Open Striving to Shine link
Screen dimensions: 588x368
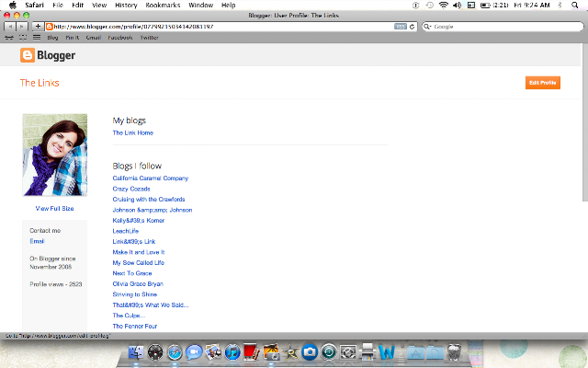coord(135,294)
